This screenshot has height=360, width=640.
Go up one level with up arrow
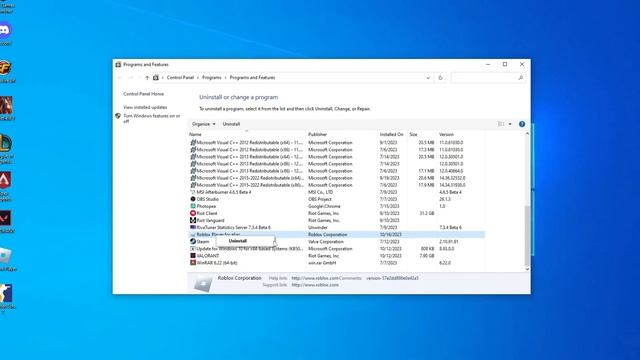click(147, 78)
